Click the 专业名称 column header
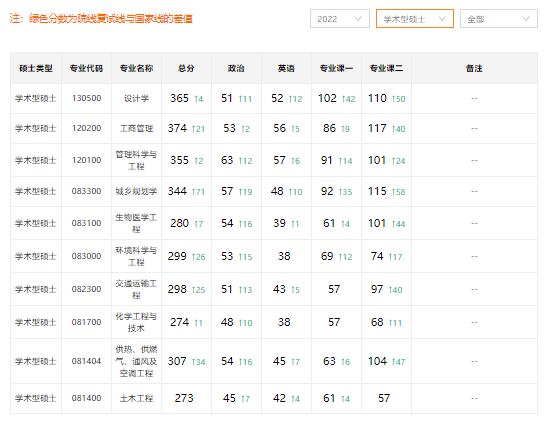Screen dimensions: 545x423 pos(136,68)
